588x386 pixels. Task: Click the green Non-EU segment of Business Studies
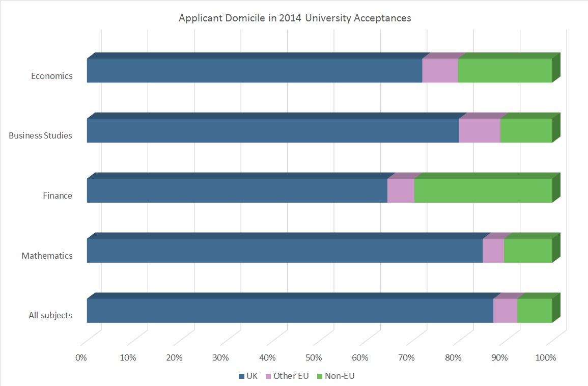[x=526, y=131]
